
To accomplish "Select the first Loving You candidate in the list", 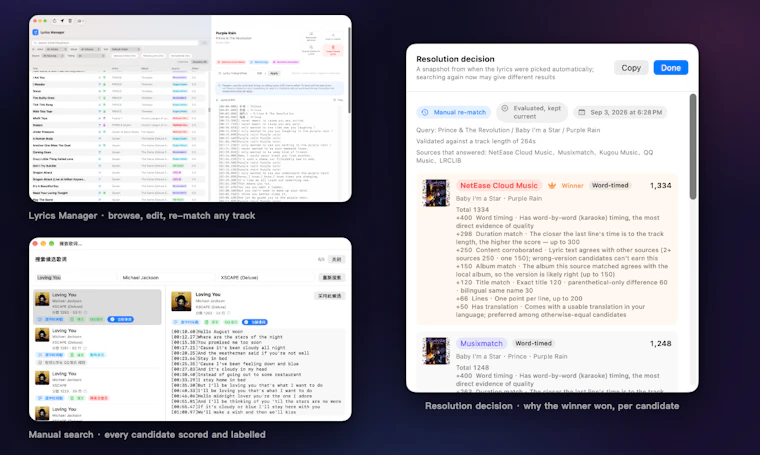I will [x=97, y=307].
